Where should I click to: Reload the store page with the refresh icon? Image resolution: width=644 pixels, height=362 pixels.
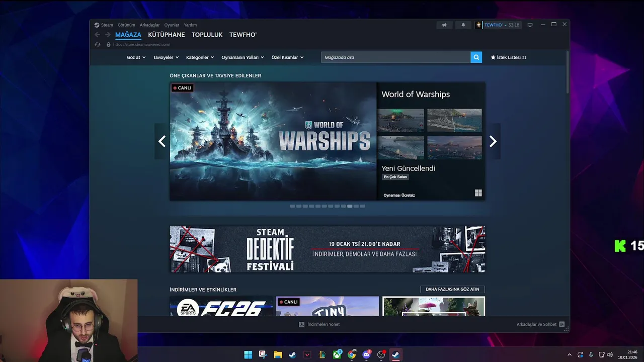tap(98, 44)
